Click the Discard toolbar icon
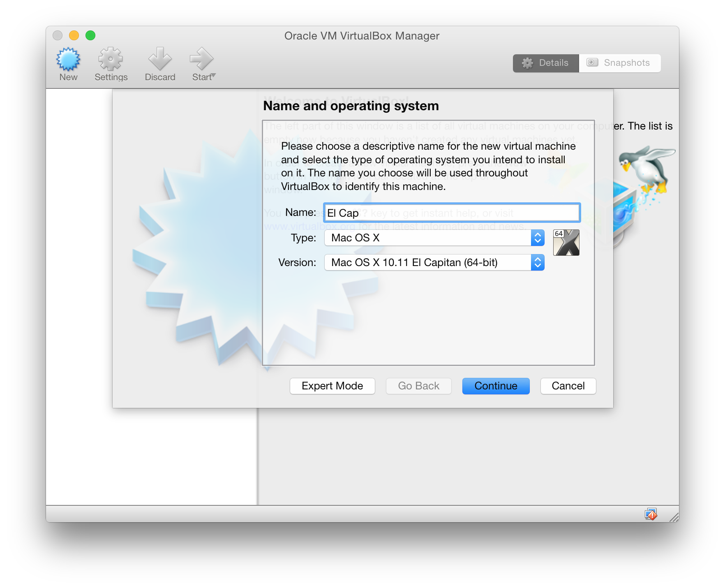This screenshot has width=725, height=588. pyautogui.click(x=160, y=59)
